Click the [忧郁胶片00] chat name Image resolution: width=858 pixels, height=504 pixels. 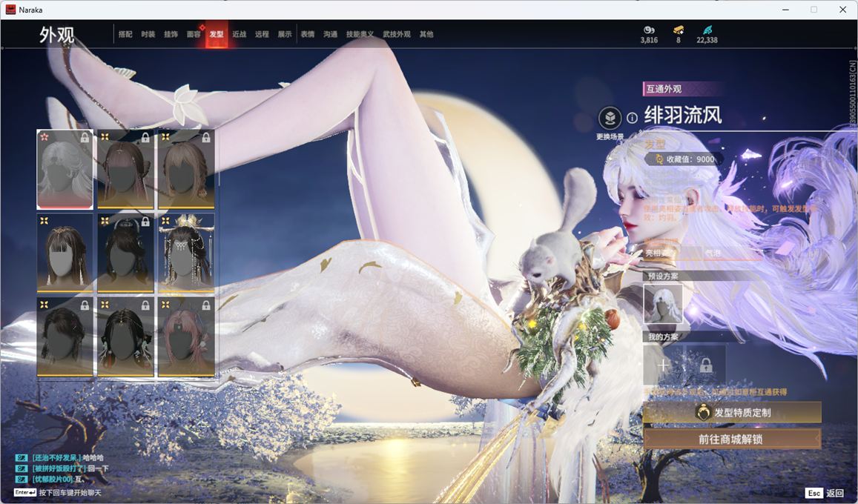[53, 480]
